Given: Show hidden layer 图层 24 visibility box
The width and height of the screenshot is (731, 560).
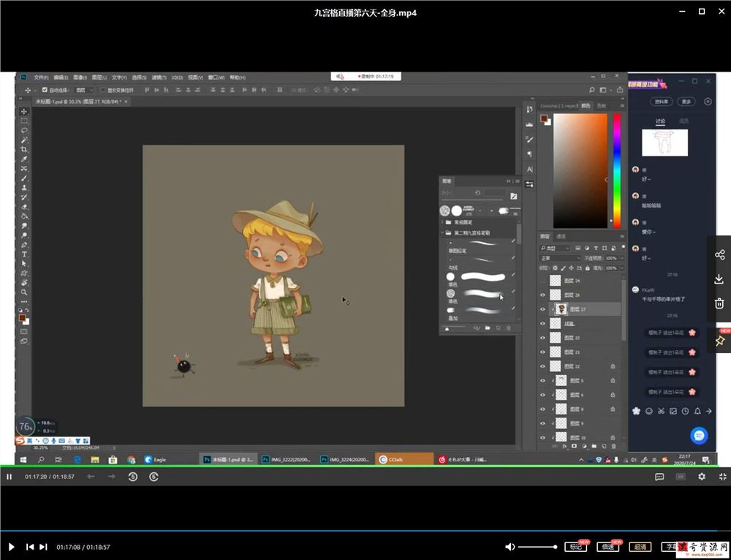Looking at the screenshot, I should click(x=542, y=281).
